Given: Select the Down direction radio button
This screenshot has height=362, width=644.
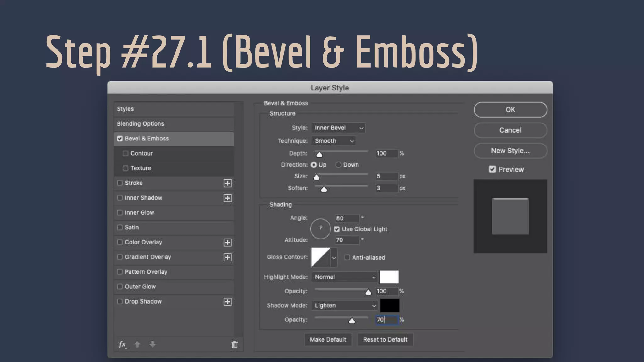Looking at the screenshot, I should point(338,165).
